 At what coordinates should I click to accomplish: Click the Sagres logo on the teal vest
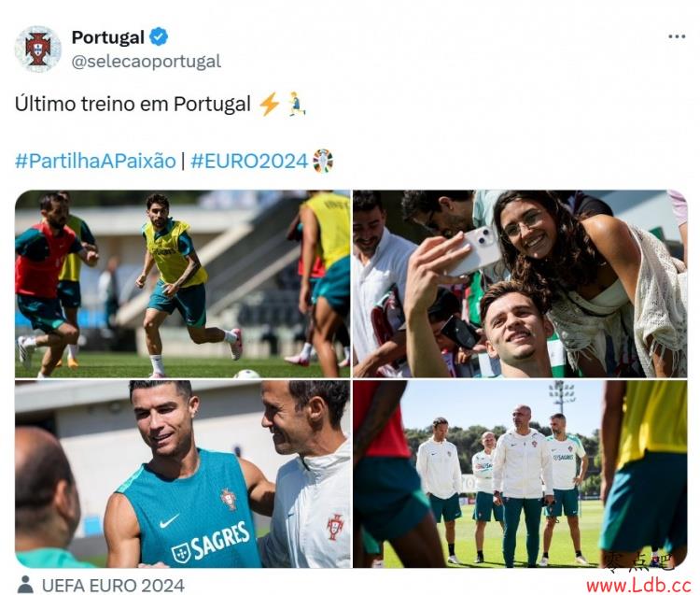tap(211, 542)
